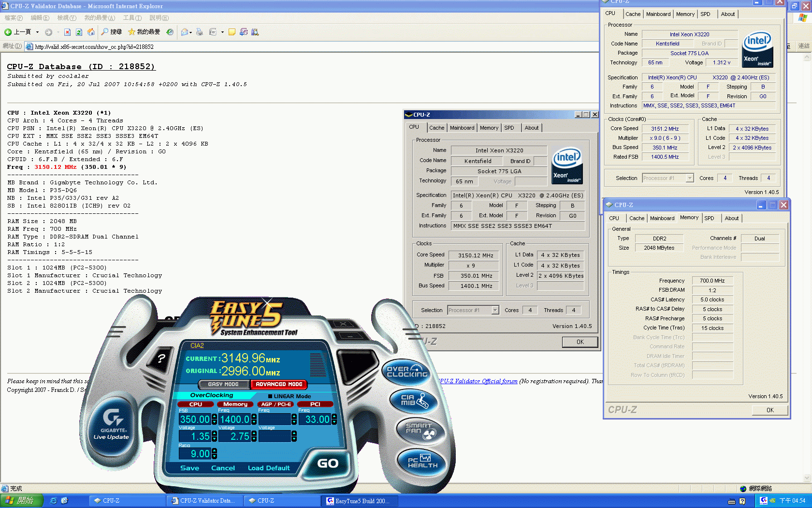Screen dimensions: 812x508
Task: Select the CPU category in EasyTune5
Action: pyautogui.click(x=196, y=404)
